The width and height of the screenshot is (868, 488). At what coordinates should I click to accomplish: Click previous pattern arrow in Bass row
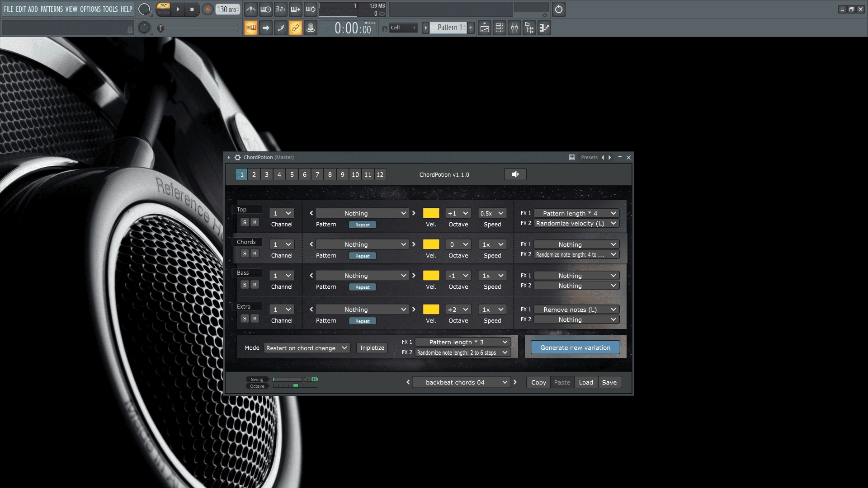(x=311, y=276)
